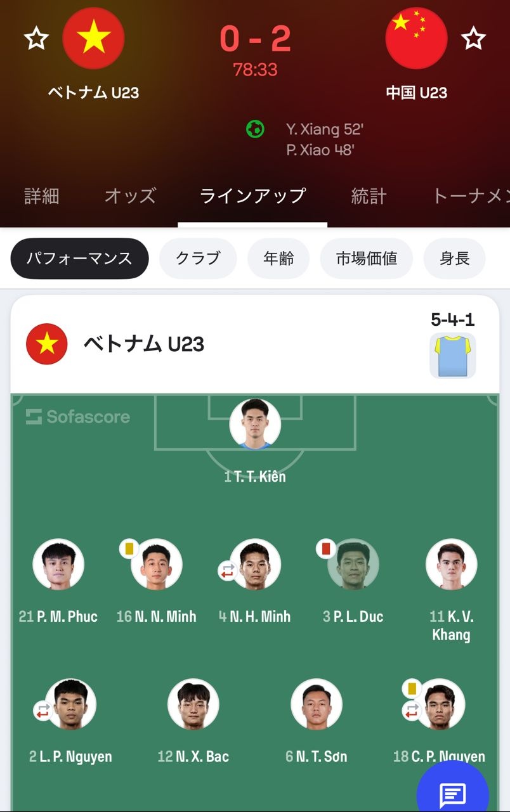510x812 pixels.
Task: Select the 市場価値 filter chip
Action: click(x=367, y=259)
